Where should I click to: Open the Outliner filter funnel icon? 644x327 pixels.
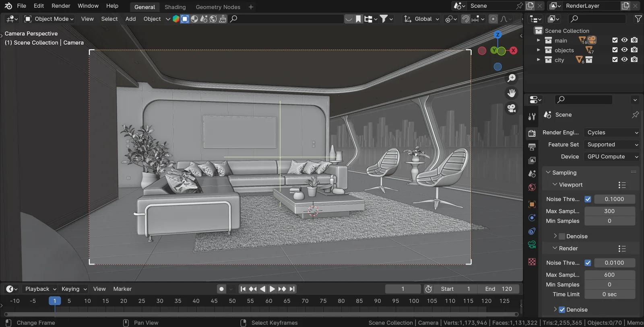638,19
